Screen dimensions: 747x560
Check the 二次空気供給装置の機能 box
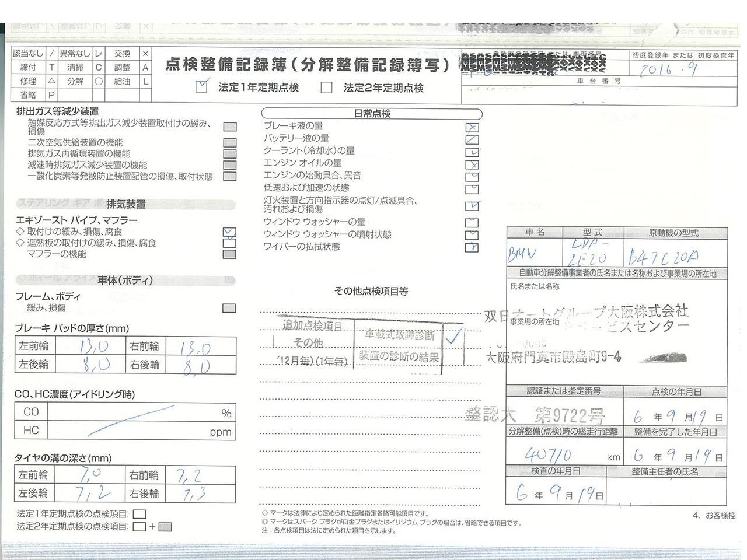point(229,143)
